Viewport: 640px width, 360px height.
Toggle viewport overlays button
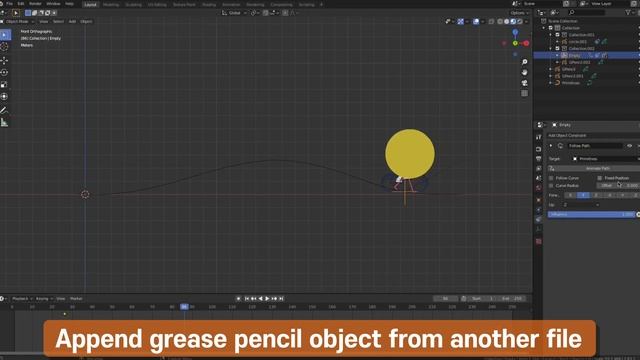[x=476, y=22]
